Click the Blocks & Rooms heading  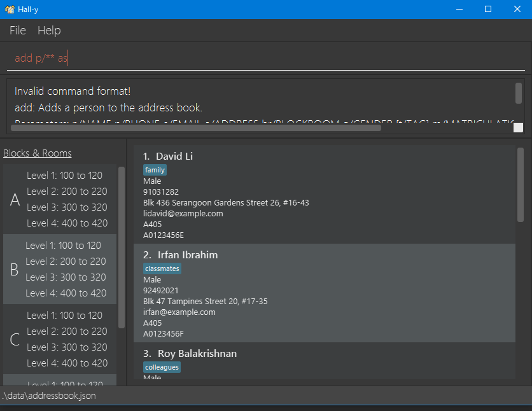[38, 153]
